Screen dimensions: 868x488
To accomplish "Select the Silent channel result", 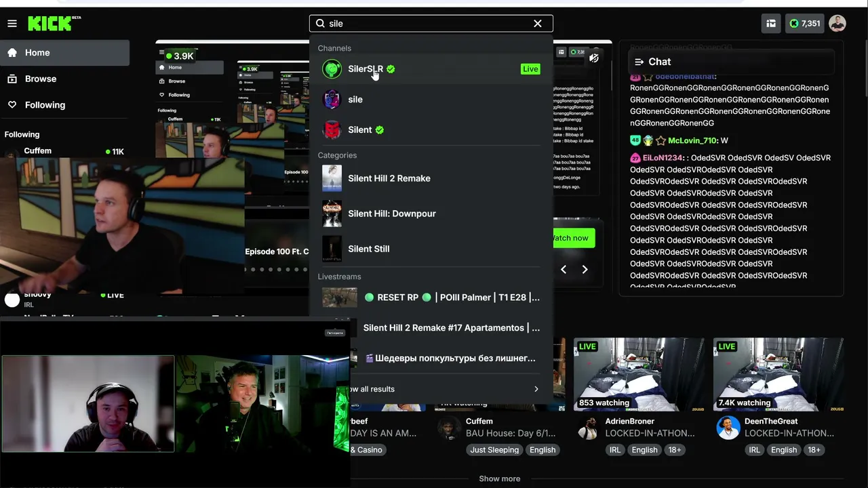I will [x=431, y=130].
